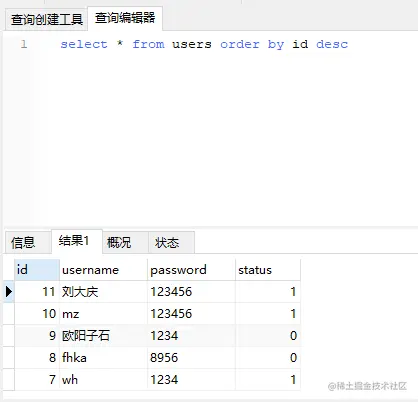Select the id cell with value 8
The width and height of the screenshot is (418, 402).
click(x=37, y=358)
